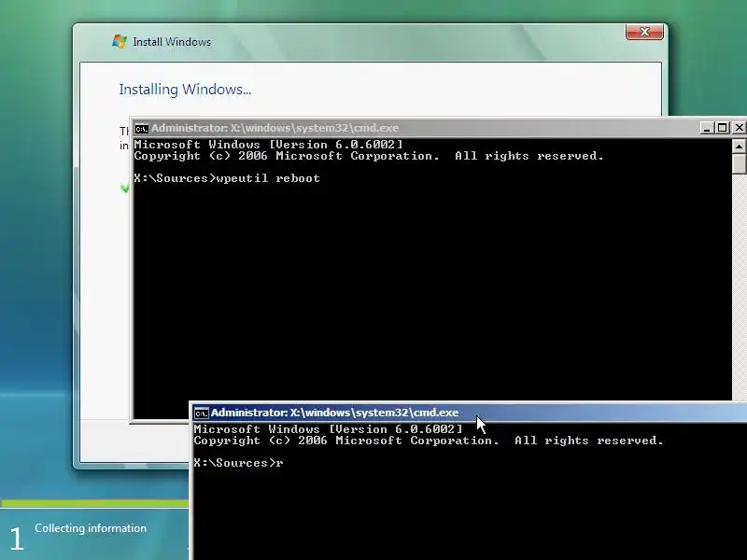
Task: Click the front cmd window title bar
Action: [470, 413]
